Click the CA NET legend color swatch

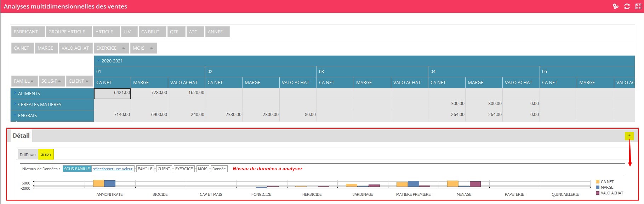[598, 182]
